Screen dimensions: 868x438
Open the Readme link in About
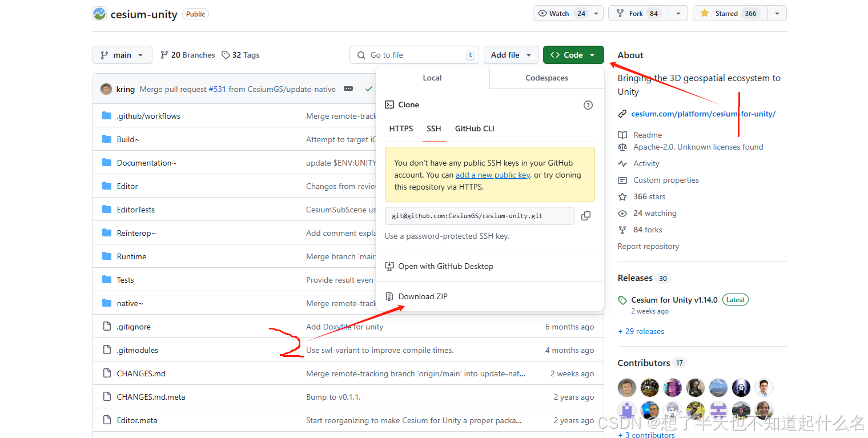click(648, 135)
